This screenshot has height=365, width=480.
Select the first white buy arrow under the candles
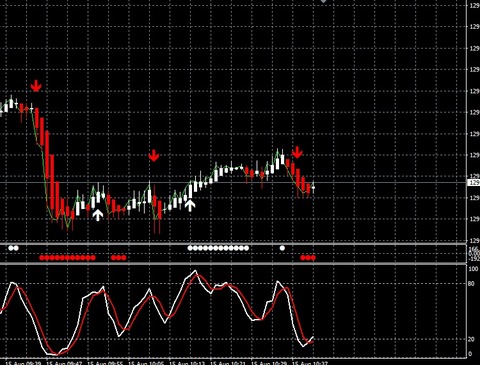(98, 215)
